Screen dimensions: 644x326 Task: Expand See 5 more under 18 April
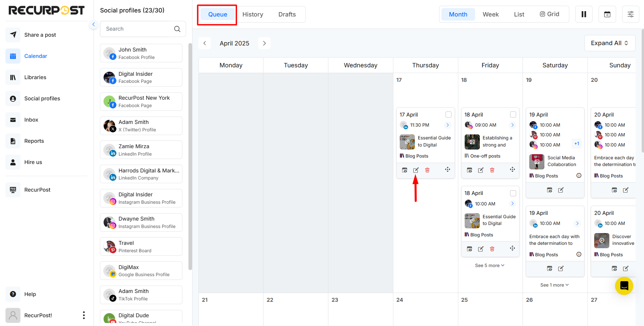pos(490,265)
